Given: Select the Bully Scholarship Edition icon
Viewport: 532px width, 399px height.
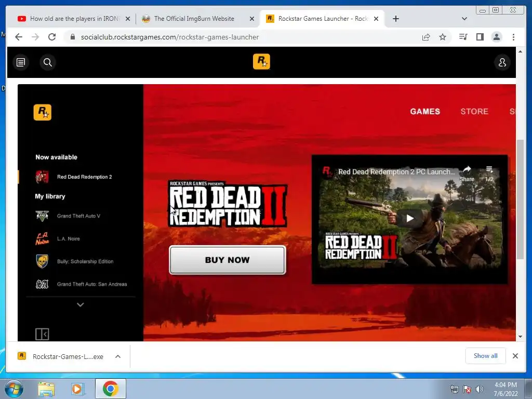Looking at the screenshot, I should click(x=42, y=261).
